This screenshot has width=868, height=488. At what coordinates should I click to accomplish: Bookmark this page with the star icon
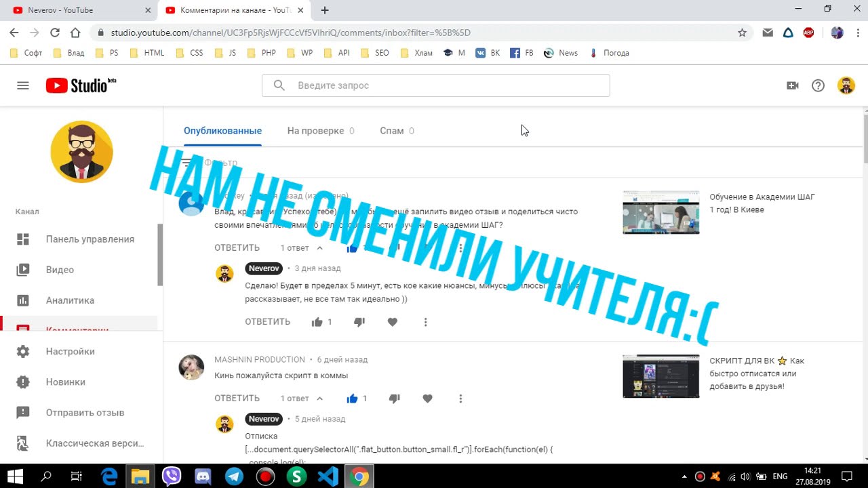pyautogui.click(x=742, y=33)
